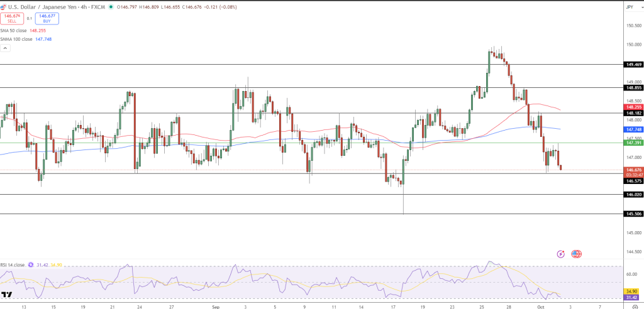Open the JPY currency selector
644x309 pixels.
(x=630, y=7)
